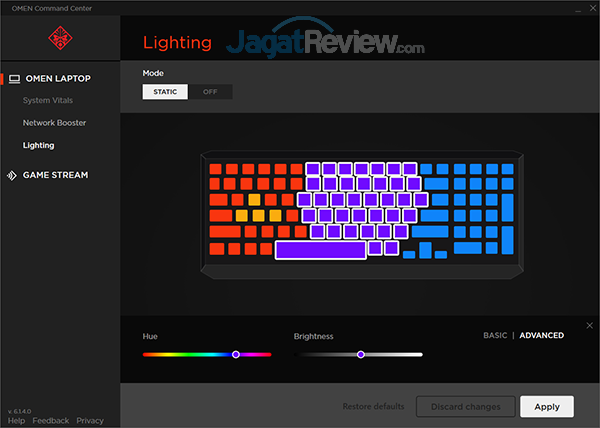This screenshot has height=428, width=600.
Task: Select the blue right-arrow key
Action: tap(441, 254)
